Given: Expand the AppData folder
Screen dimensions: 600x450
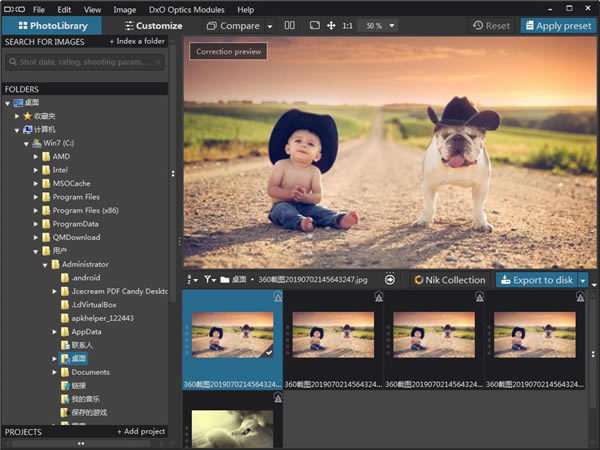Looking at the screenshot, I should 54,332.
